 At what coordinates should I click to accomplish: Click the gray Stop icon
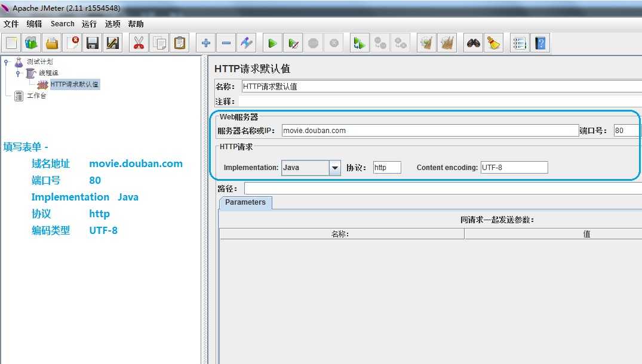tap(313, 43)
